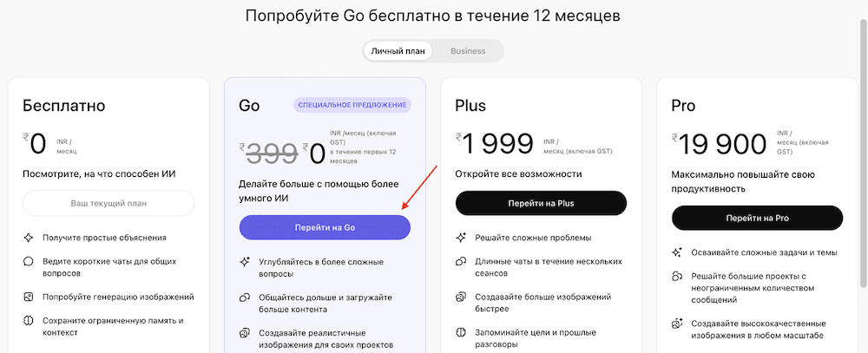Click the icon beside "Запоминайте цели и прошлые разговоры"
Screen dimensions: 868x353
(x=461, y=333)
